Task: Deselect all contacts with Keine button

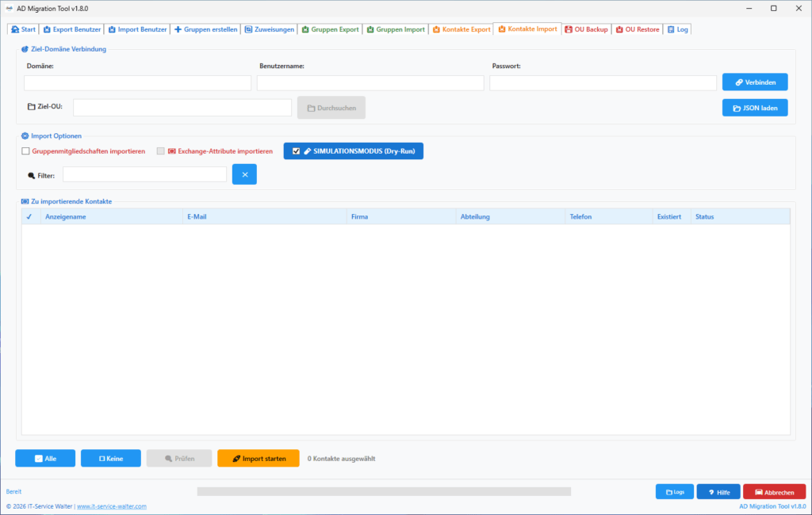Action: (111, 458)
